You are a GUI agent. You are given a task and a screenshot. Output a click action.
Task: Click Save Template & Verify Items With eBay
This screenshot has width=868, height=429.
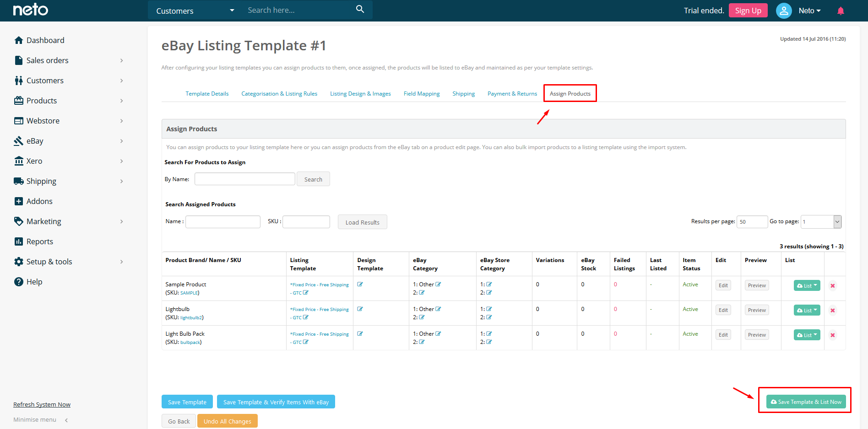click(276, 402)
